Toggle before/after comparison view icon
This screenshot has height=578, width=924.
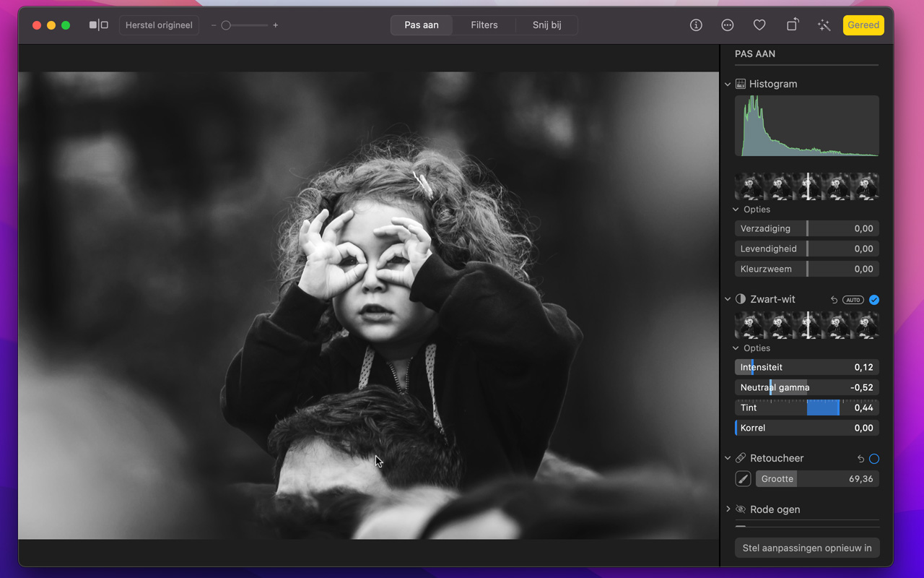tap(98, 25)
